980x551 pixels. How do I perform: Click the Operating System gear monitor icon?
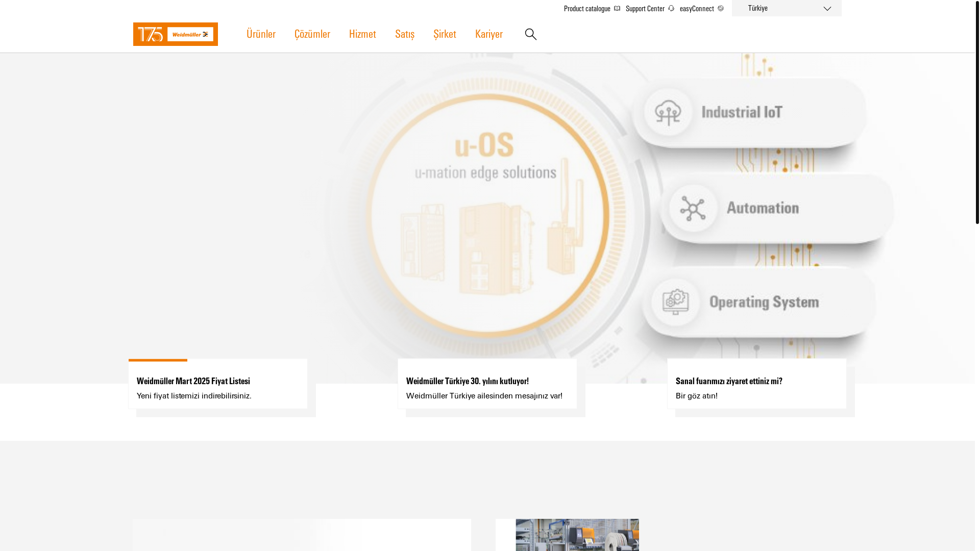pos(676,302)
